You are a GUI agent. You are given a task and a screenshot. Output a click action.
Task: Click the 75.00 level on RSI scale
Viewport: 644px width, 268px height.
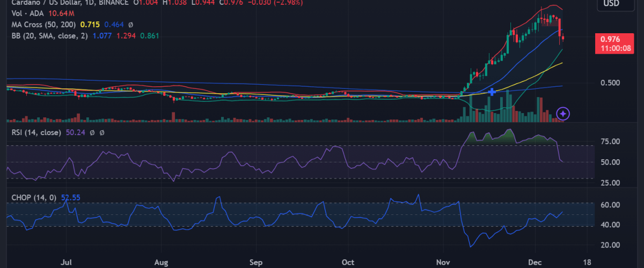610,142
